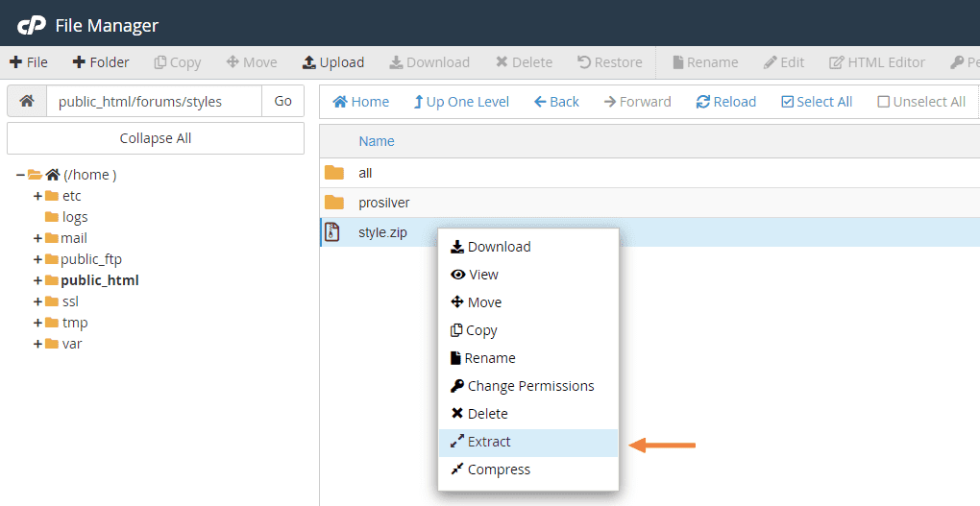Go up one directory level
Image resolution: width=980 pixels, height=506 pixels.
(461, 102)
